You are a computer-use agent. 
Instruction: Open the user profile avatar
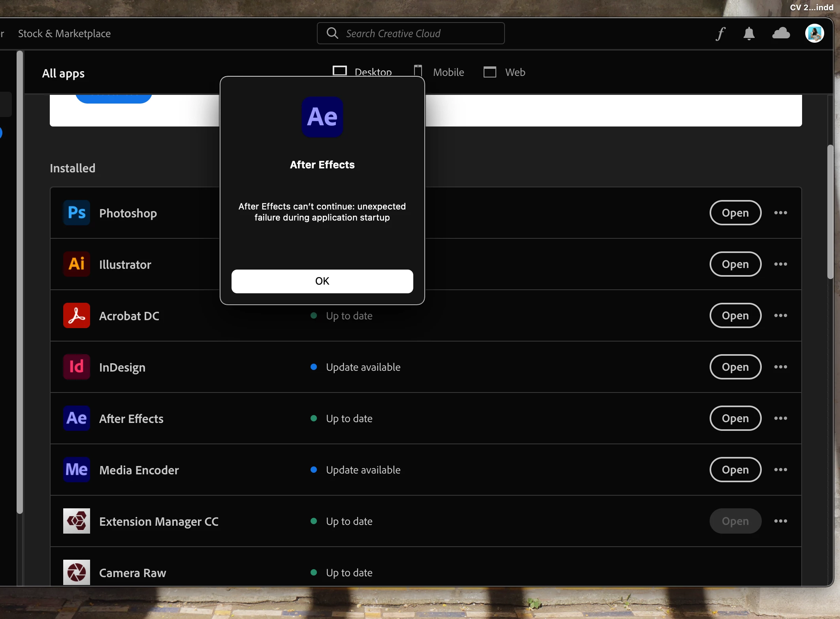[814, 33]
